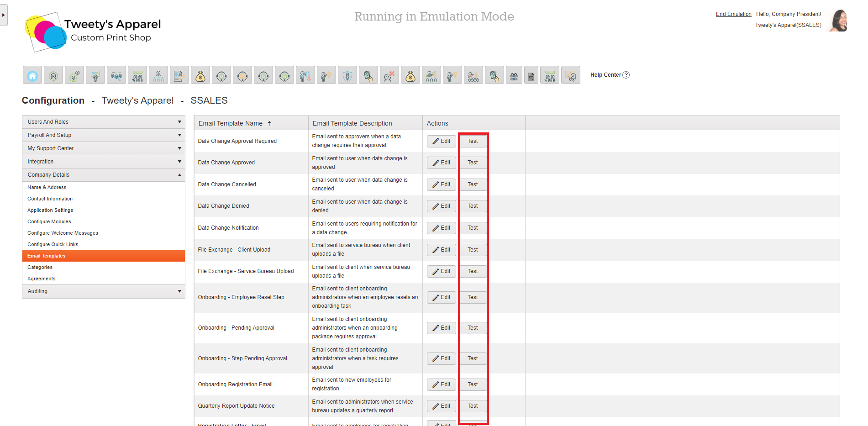Viewport: 868px width, 426px height.
Task: Open the magnifier over people search icon
Action: [x=116, y=75]
